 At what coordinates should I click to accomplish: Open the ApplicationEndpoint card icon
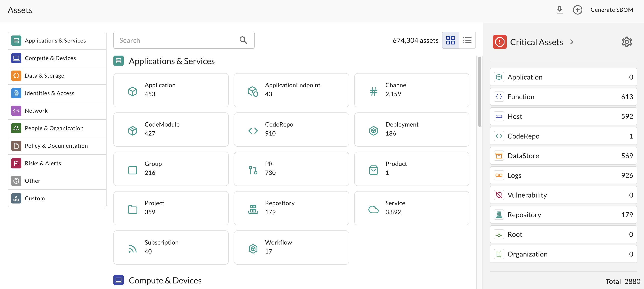(253, 91)
